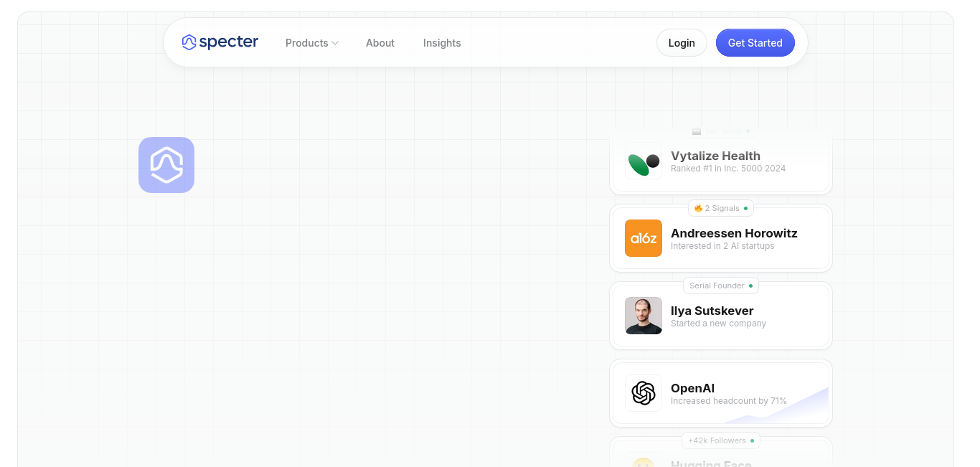Select the "Ilya Sutskever" card title
This screenshot has height=467, width=980.
(712, 311)
